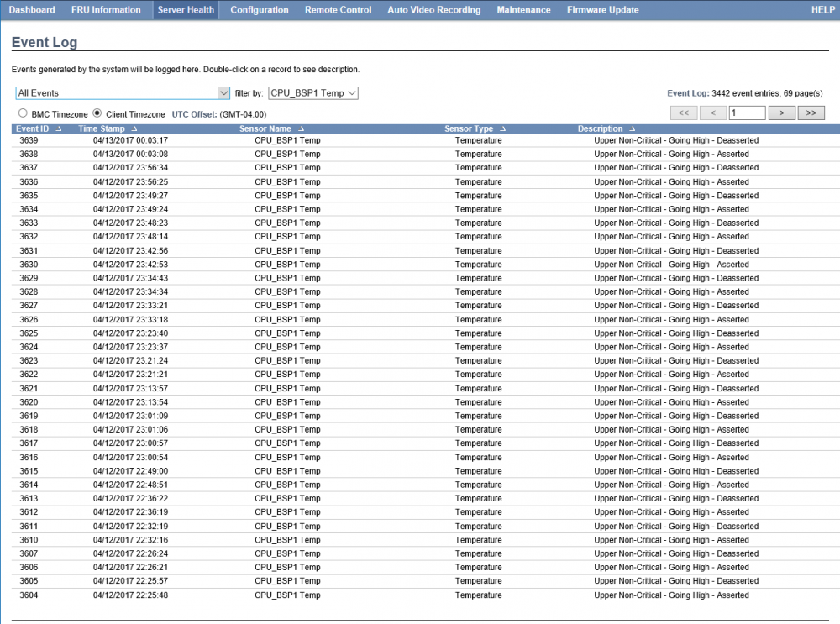Select timestamp 04/12/2017 23:33:21
Screen dimensions: 840x624
pos(130,306)
